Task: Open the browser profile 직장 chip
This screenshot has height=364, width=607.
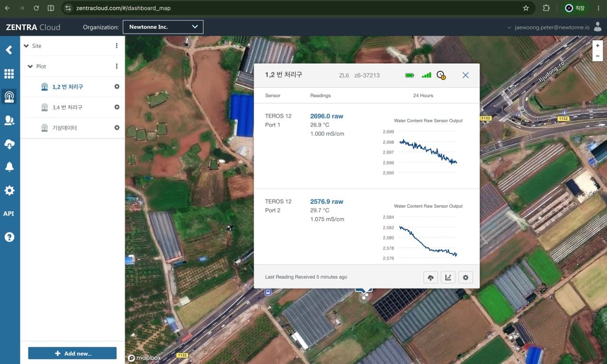Action: point(576,8)
